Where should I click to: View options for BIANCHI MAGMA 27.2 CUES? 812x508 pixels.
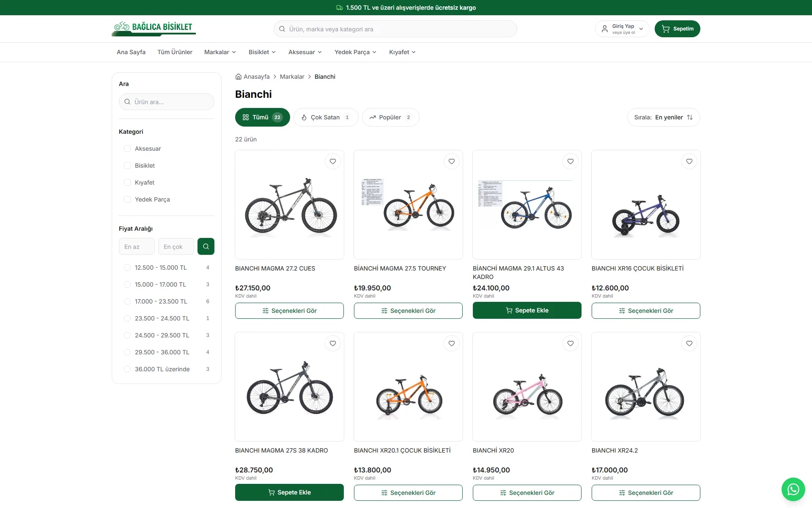point(289,311)
